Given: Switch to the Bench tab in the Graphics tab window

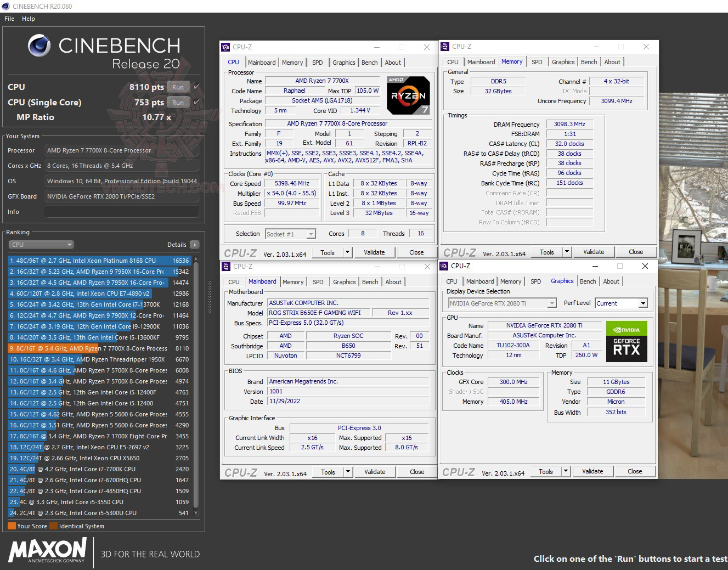Looking at the screenshot, I should pyautogui.click(x=588, y=281).
